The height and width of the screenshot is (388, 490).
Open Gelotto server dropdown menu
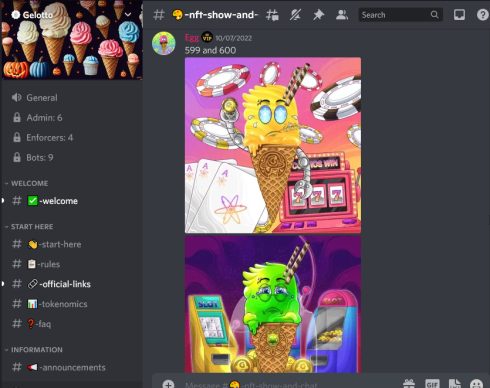(128, 15)
